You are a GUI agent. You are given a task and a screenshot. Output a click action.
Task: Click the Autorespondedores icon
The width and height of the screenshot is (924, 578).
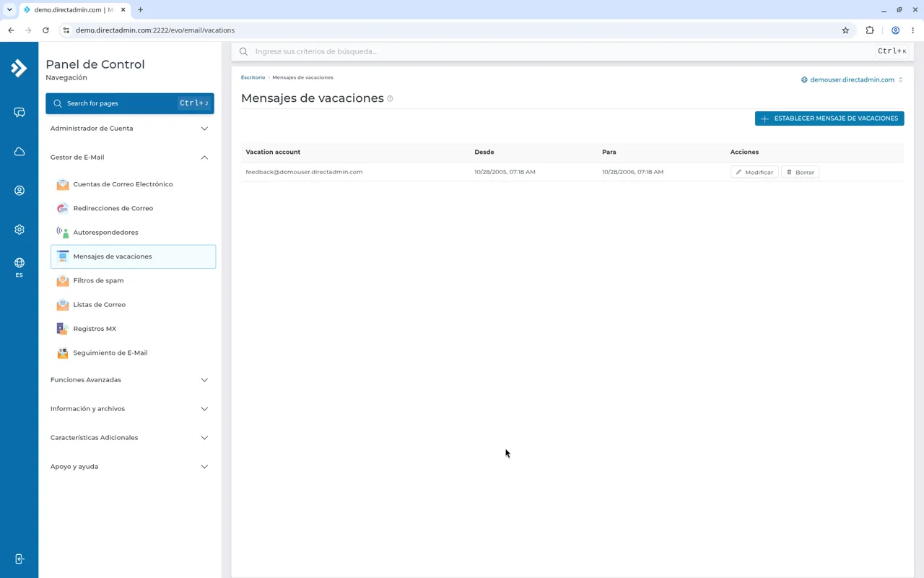(x=63, y=233)
